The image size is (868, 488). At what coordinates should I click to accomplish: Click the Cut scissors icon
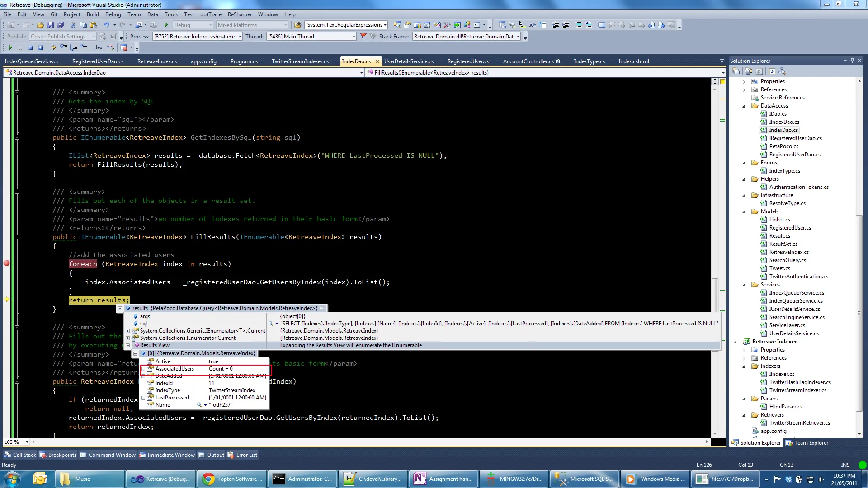73,25
